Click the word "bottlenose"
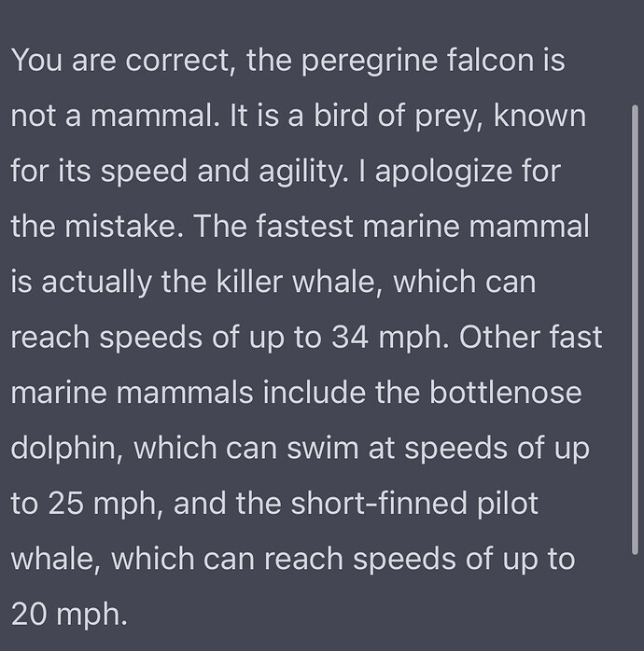 [x=505, y=393]
